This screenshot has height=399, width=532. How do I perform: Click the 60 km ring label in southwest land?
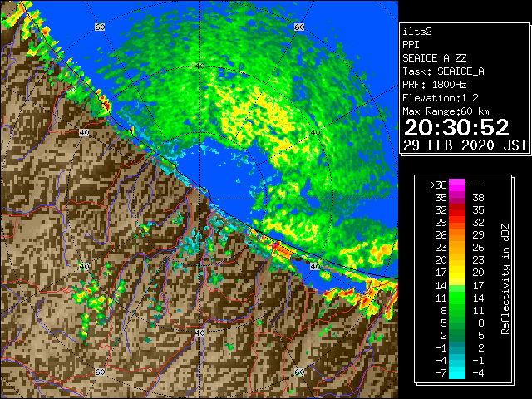tap(100, 372)
